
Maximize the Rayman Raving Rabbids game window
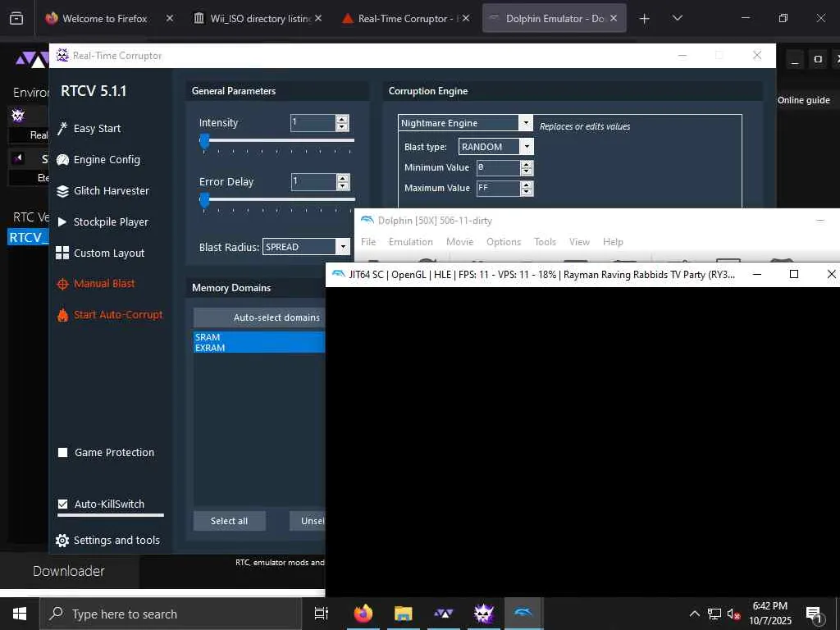pos(794,274)
